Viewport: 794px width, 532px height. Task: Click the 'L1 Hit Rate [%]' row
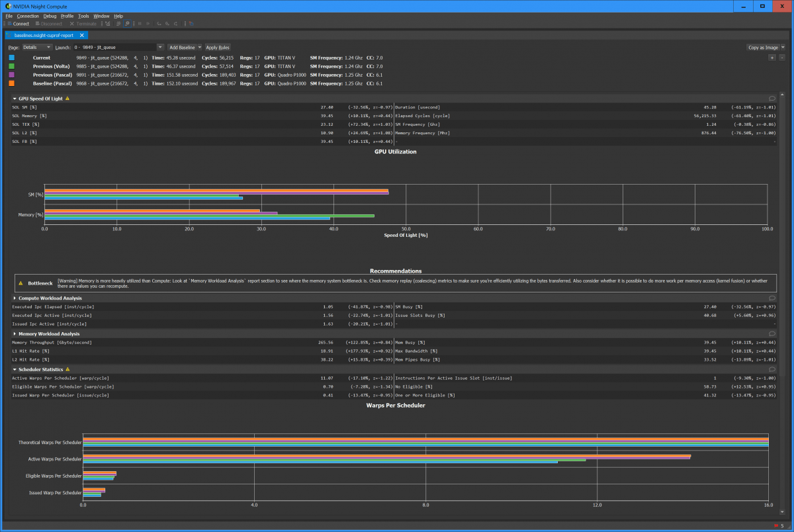202,351
